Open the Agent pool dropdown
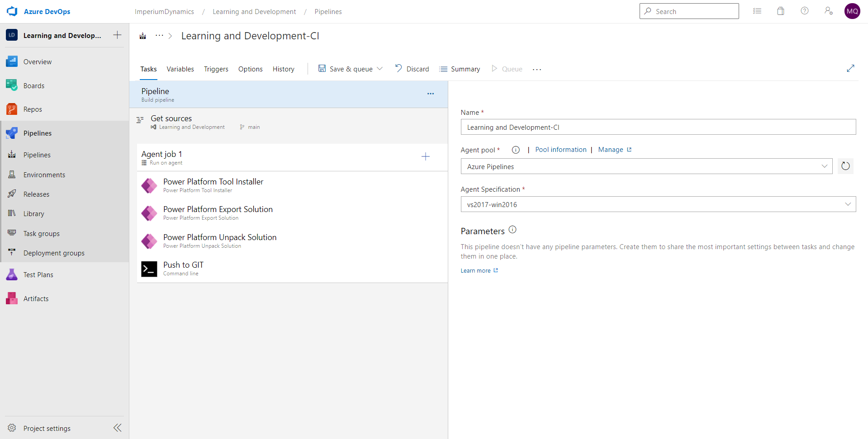This screenshot has height=439, width=868. tap(824, 166)
